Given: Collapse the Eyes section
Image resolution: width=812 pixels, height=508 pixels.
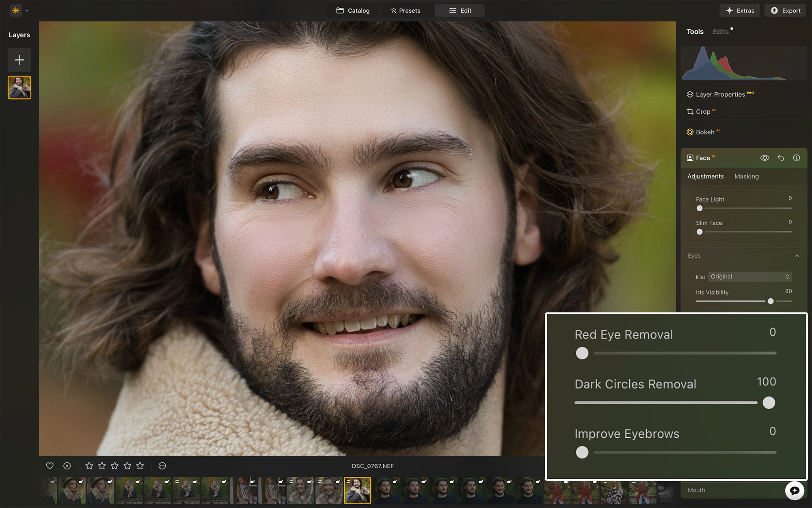Looking at the screenshot, I should pyautogui.click(x=797, y=256).
